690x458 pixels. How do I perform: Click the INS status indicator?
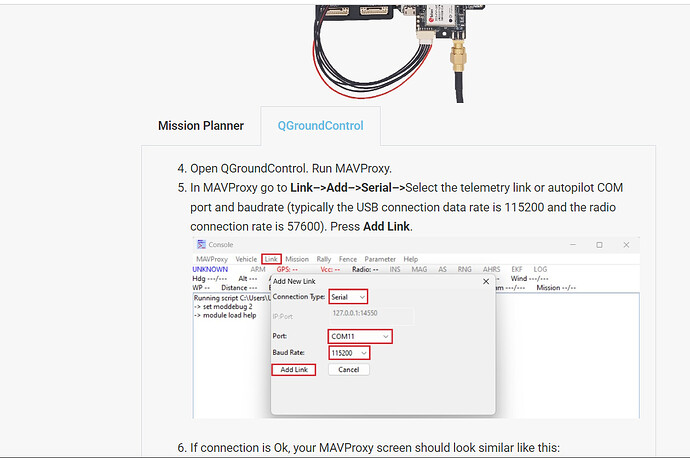coord(395,269)
